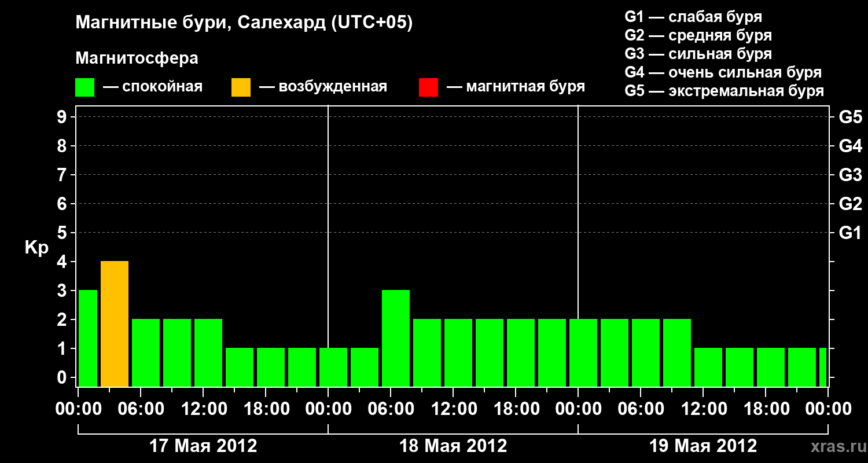The width and height of the screenshot is (868, 463).
Task: Click the 'G3 — сильная буря' legend line
Action: point(698,54)
